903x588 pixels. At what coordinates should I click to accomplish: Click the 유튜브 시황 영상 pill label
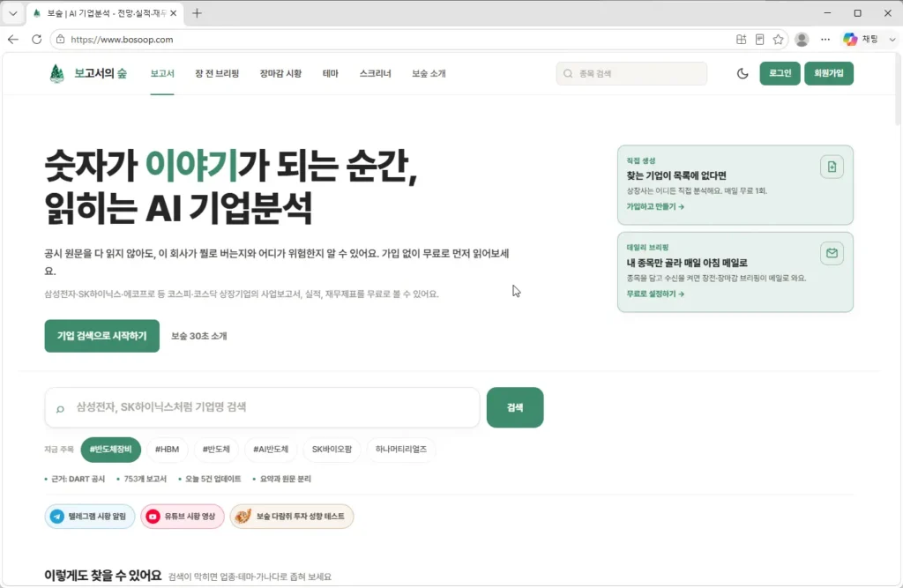pos(190,517)
